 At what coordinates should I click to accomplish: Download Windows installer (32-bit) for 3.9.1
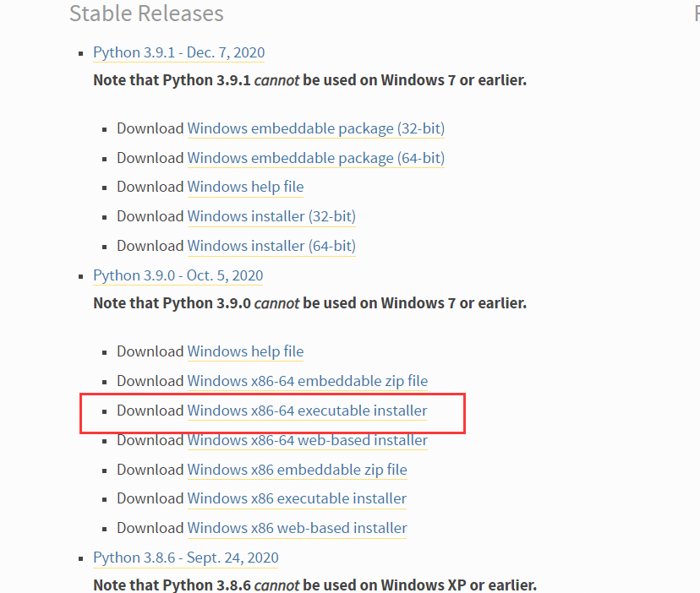(271, 216)
